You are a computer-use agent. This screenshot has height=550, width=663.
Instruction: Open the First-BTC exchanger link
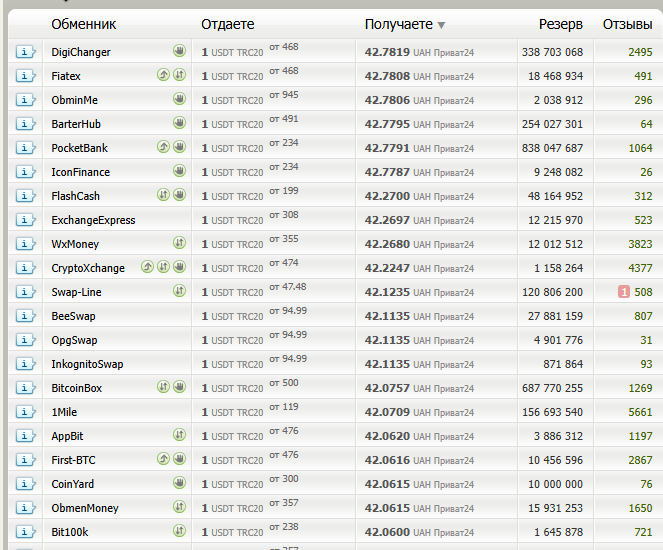73,460
